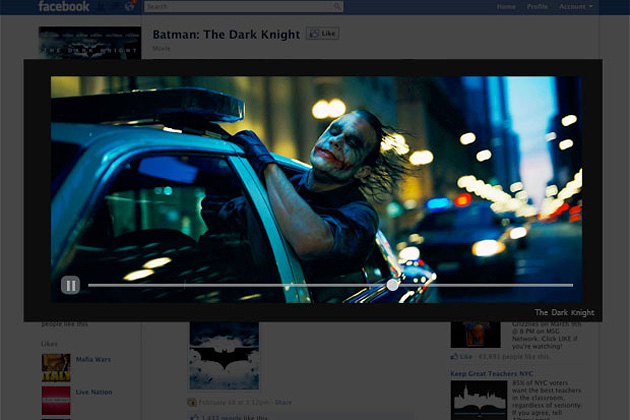Open the notifications icon in header
Screen dimensions: 630x420
[x=128, y=7]
